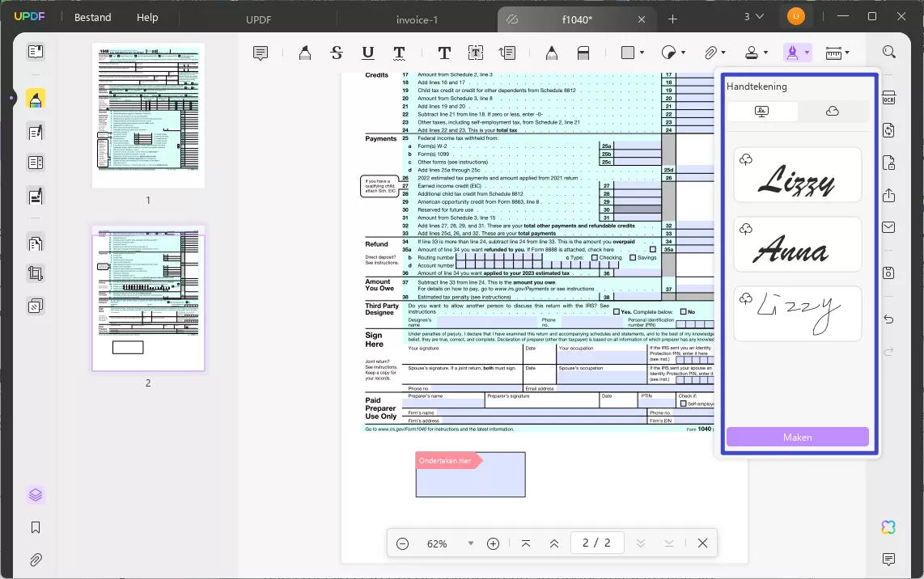Open the Edit PDF mode in left sidebar
The width and height of the screenshot is (924, 579).
click(36, 132)
